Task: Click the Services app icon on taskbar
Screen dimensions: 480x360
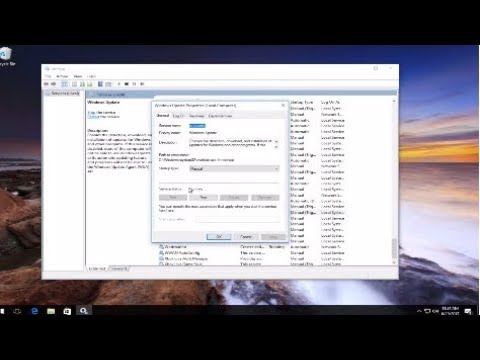Action: [x=83, y=311]
